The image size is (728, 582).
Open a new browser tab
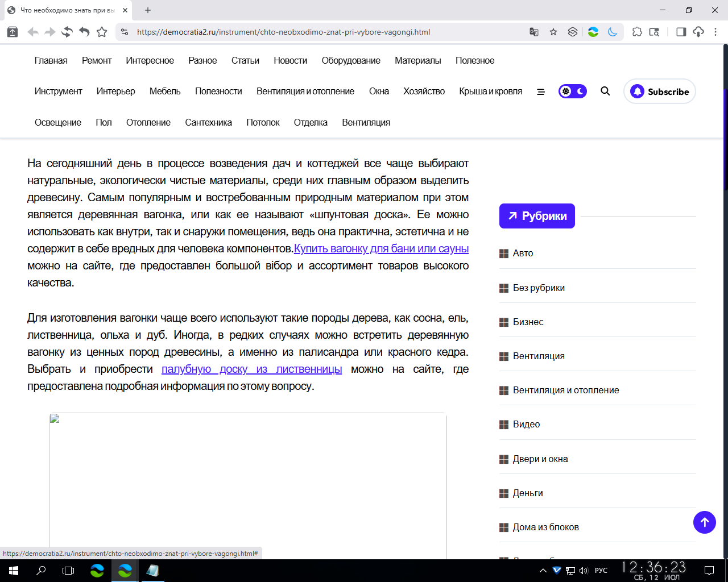pyautogui.click(x=148, y=10)
